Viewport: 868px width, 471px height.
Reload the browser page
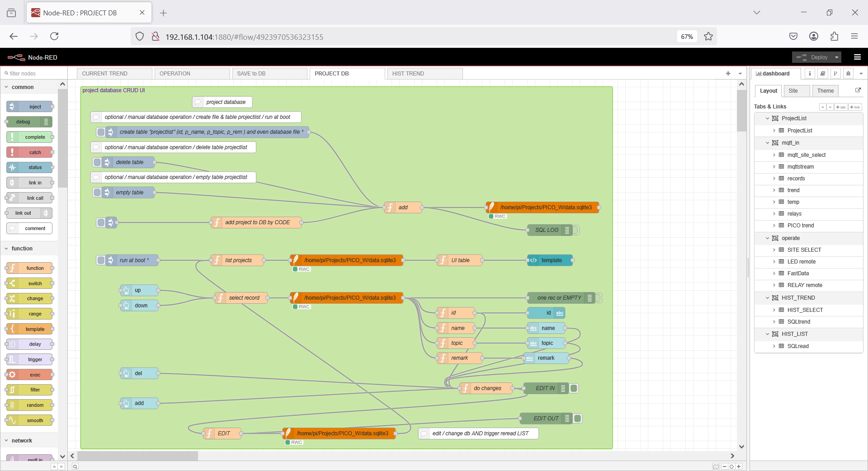tap(54, 37)
